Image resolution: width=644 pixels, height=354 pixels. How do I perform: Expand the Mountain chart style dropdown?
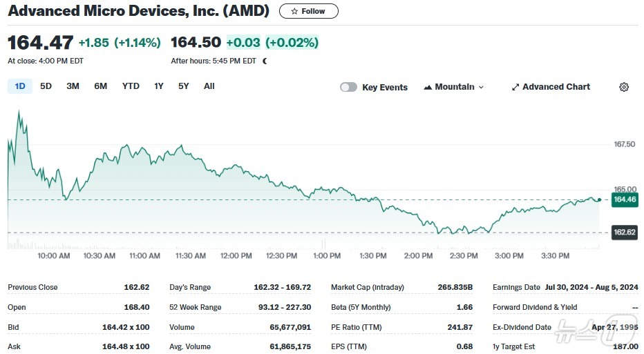click(x=481, y=87)
